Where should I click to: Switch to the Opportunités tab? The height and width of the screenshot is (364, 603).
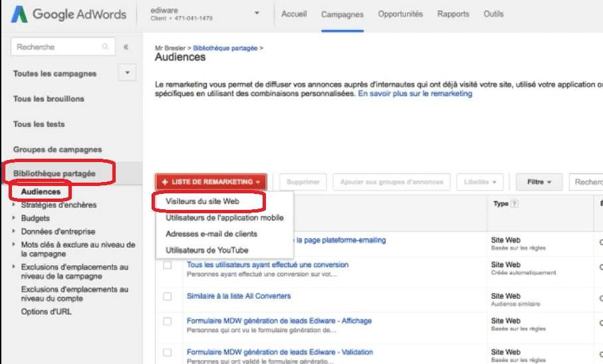tap(400, 14)
